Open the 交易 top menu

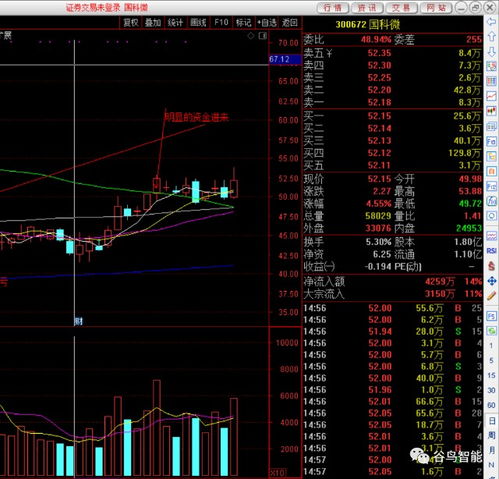pyautogui.click(x=401, y=8)
